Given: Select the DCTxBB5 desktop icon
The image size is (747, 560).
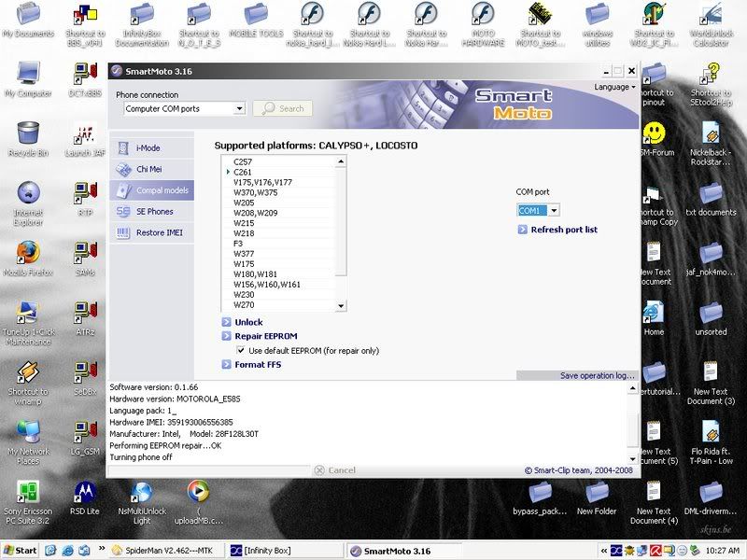Looking at the screenshot, I should point(85,79).
